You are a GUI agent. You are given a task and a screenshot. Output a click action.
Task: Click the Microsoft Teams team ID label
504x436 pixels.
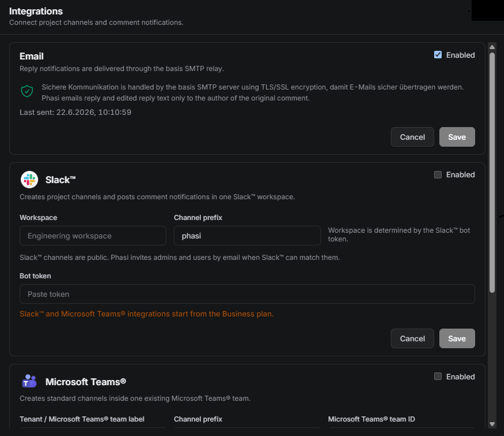[x=372, y=419]
